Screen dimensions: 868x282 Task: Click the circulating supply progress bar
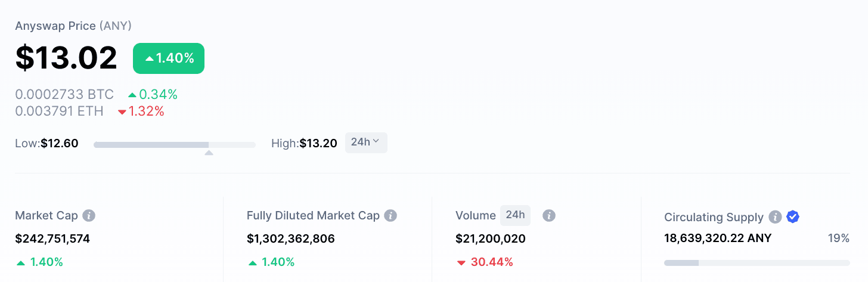(x=757, y=262)
